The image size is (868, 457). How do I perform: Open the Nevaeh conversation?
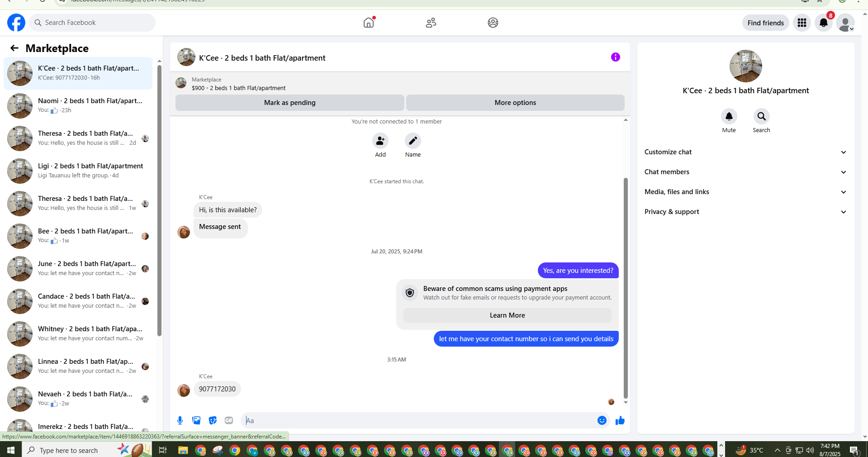click(78, 399)
